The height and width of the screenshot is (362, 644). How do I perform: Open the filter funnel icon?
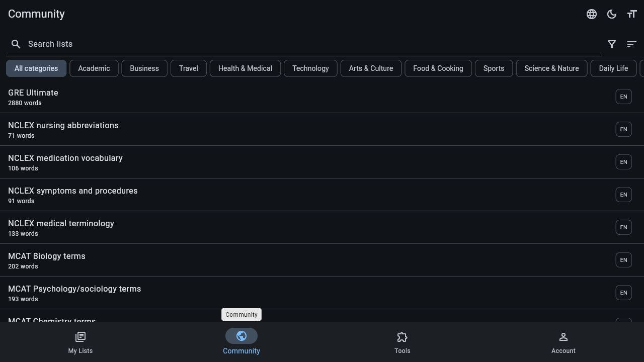[612, 44]
